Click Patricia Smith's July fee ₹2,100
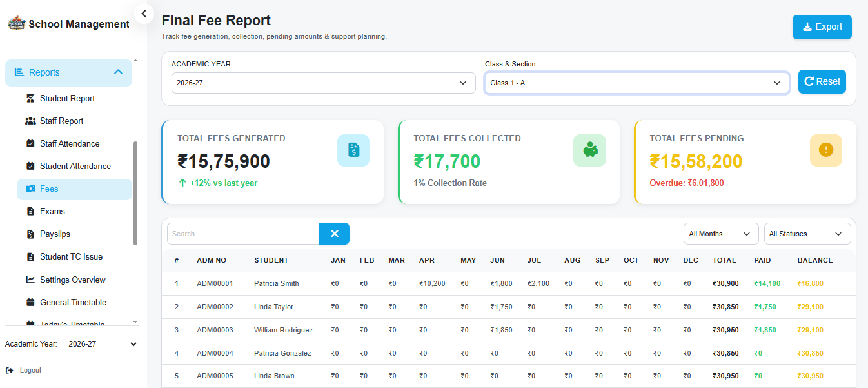The image size is (868, 388). click(538, 283)
